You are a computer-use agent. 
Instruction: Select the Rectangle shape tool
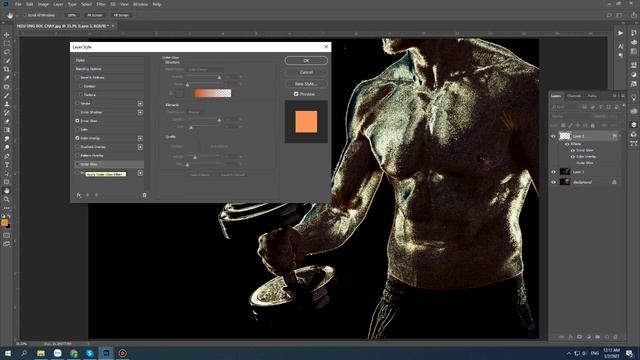[x=7, y=182]
